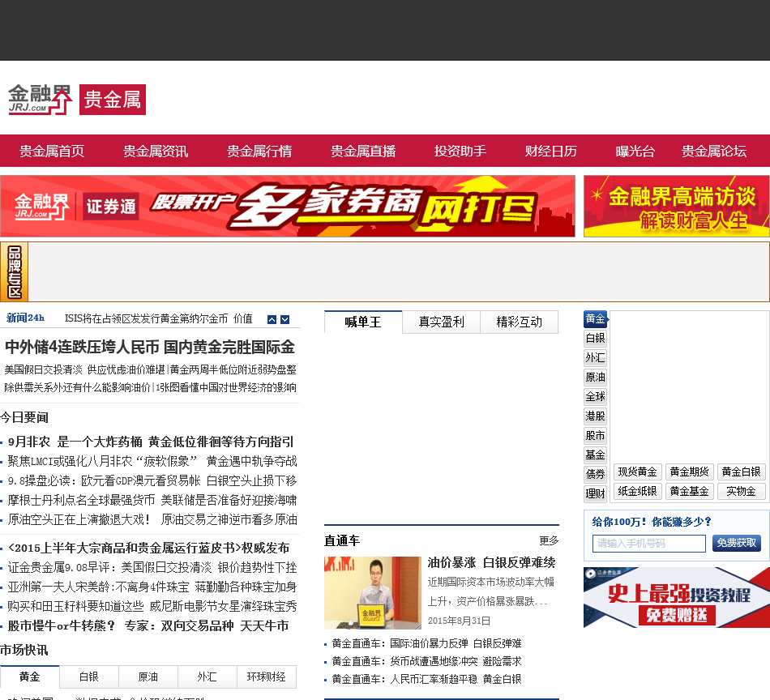Viewport: 770px width, 700px height.
Task: Select 原油 tab under 市场快讯
Action: [148, 677]
